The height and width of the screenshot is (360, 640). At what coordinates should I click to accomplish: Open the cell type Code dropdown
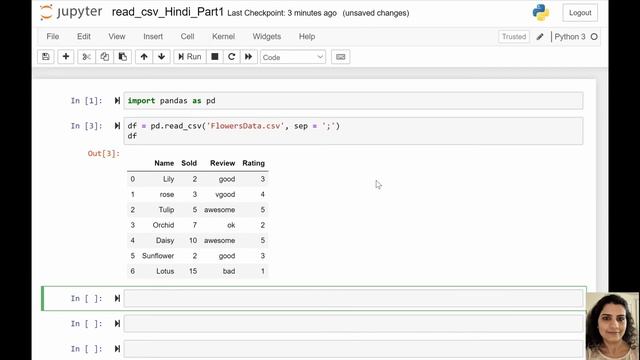(x=293, y=57)
